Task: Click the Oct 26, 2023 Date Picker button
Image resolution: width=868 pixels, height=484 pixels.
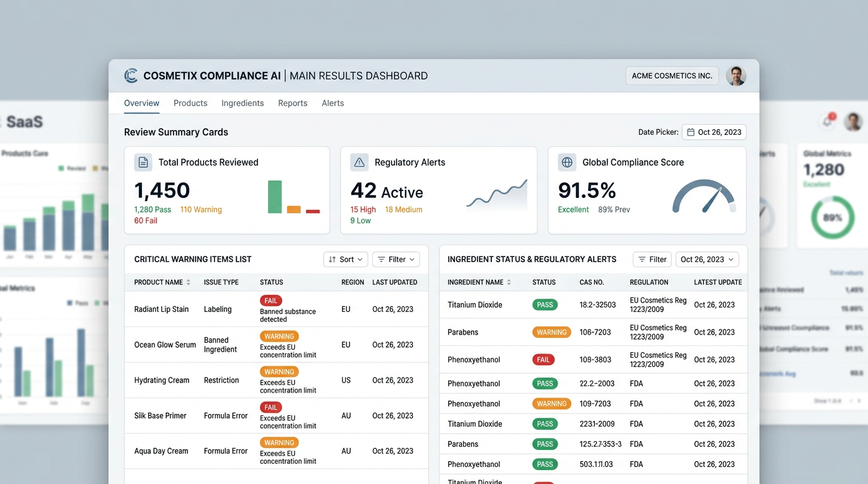Action: pos(714,132)
